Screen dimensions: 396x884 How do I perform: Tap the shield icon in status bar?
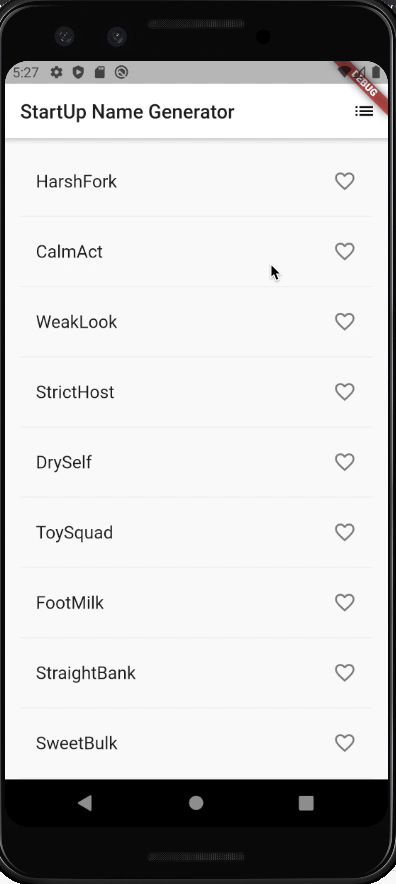point(78,72)
